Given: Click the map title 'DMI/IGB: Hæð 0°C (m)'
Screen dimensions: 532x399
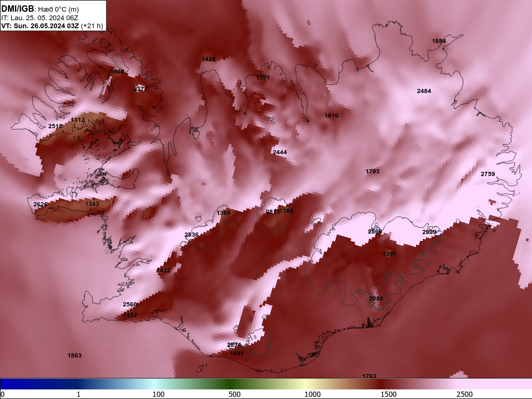Looking at the screenshot, I should pyautogui.click(x=40, y=9).
